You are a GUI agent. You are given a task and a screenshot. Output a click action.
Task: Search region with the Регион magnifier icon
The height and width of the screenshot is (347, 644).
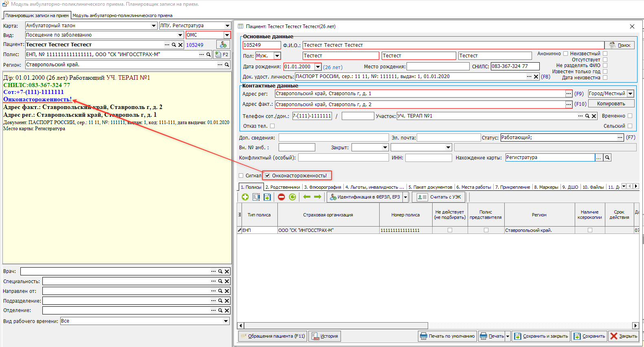point(227,65)
